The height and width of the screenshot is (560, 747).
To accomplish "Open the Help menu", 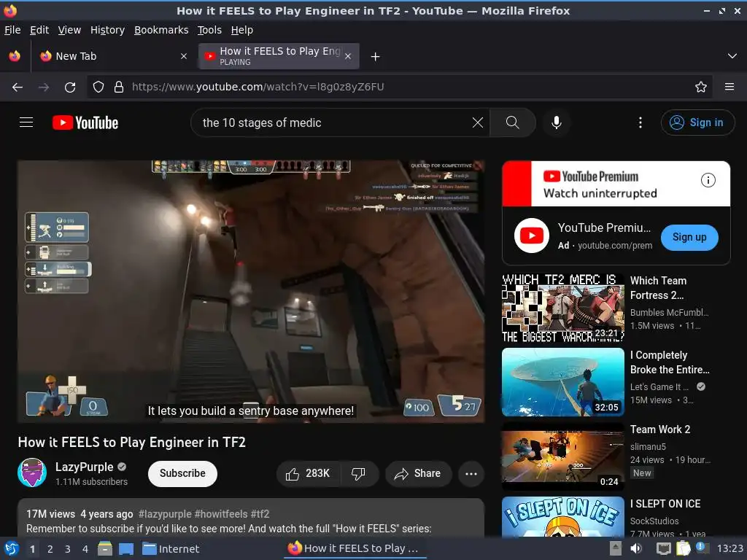I will click(241, 30).
